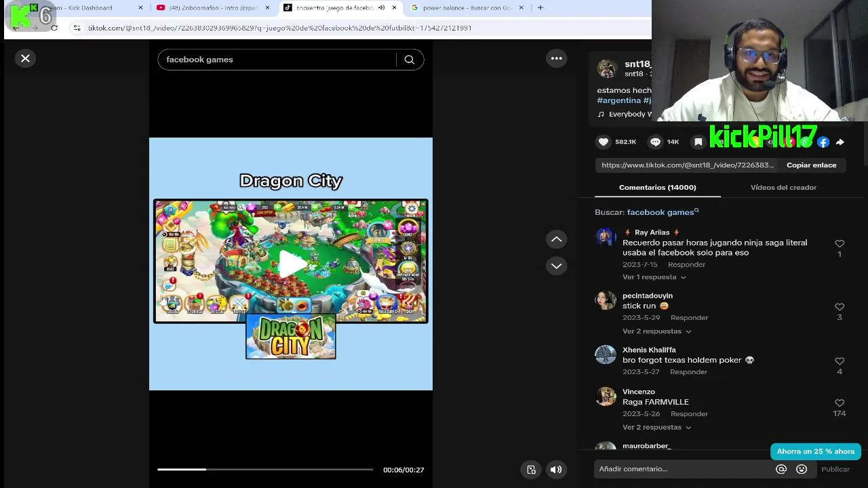The height and width of the screenshot is (488, 868).
Task: Like pecintadouyin's comment
Action: 840,307
